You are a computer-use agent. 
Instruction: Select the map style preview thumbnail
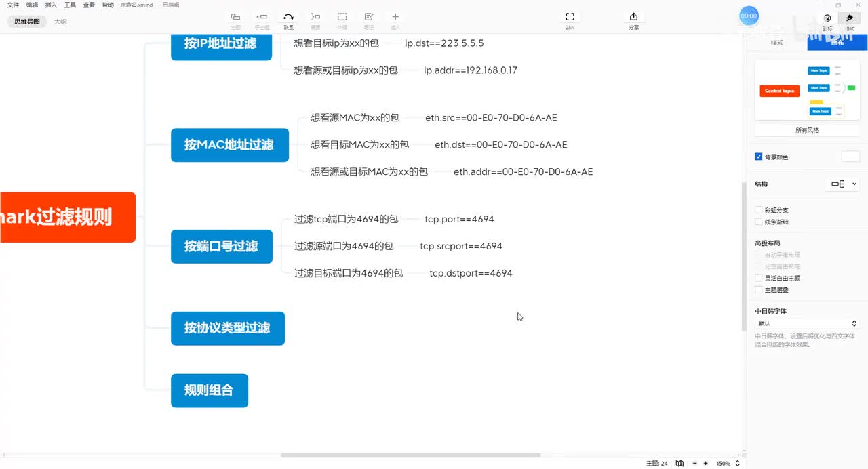[807, 91]
